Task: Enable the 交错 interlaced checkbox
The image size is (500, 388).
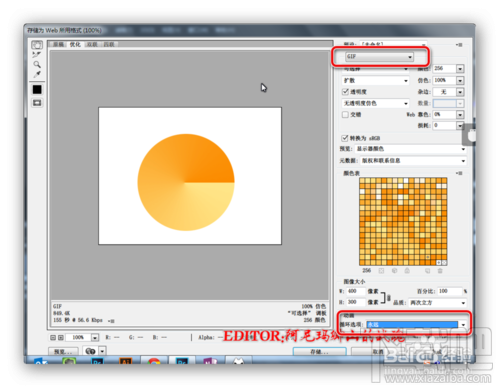Action: tap(345, 114)
